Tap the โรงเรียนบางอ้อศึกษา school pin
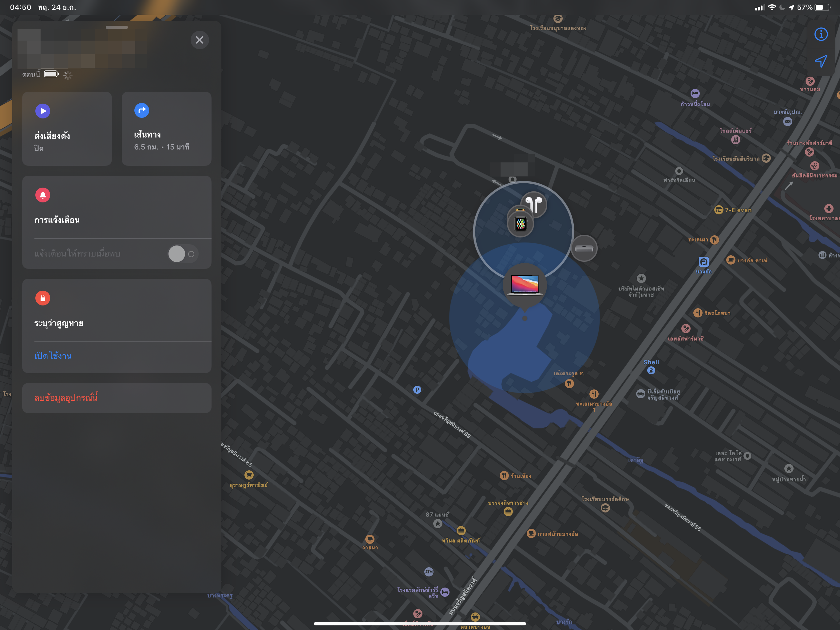840x630 pixels. 605,508
